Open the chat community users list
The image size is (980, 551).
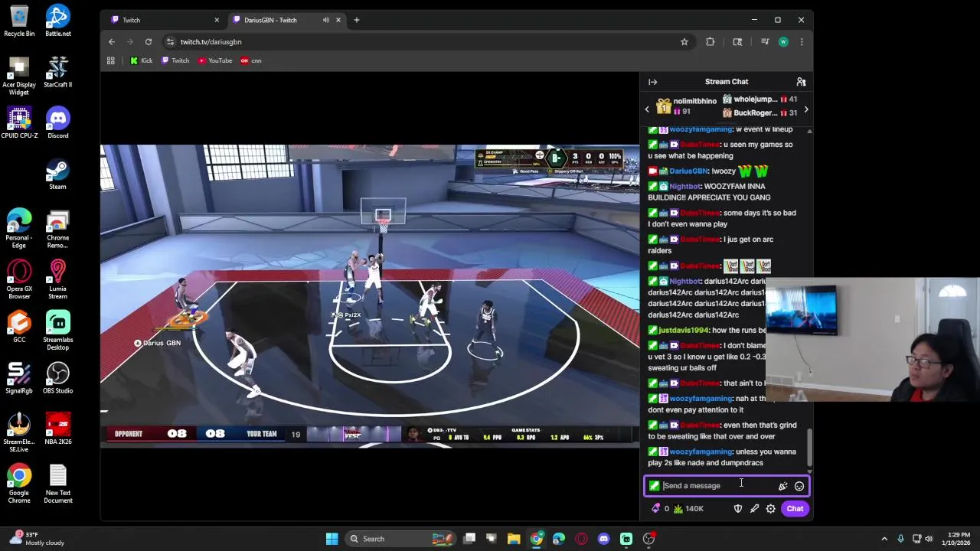click(801, 82)
